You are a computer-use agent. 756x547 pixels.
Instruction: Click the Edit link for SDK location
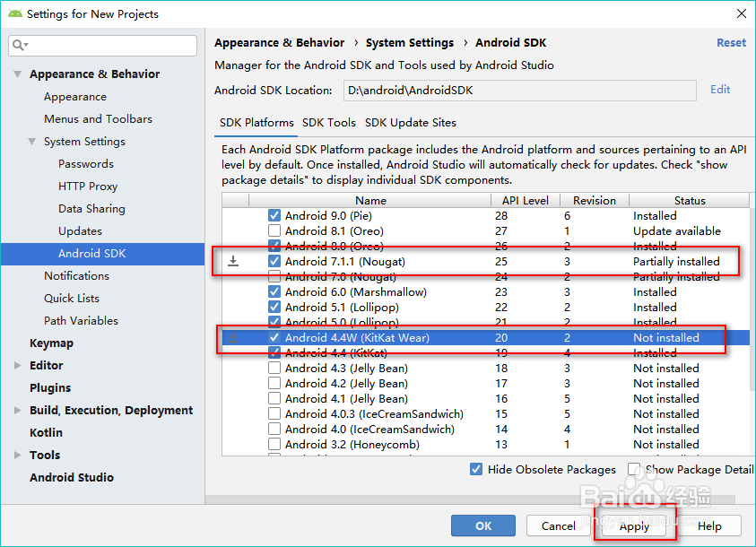pos(720,90)
